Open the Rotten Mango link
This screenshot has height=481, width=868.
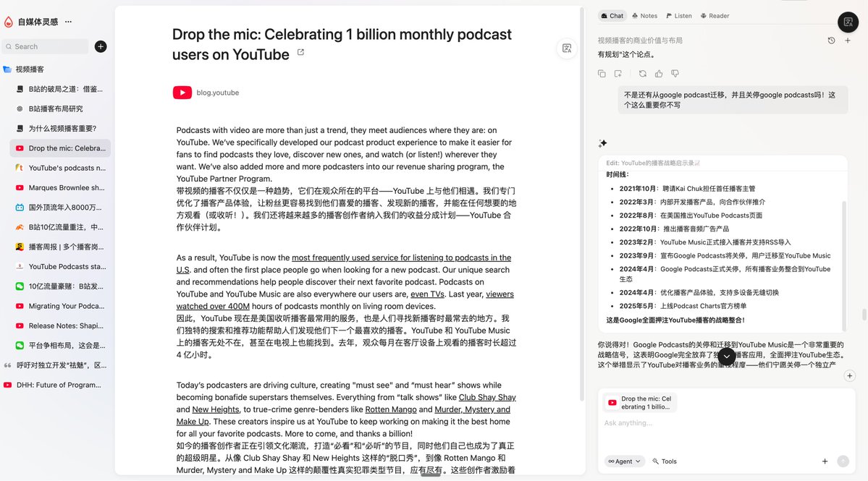(391, 409)
